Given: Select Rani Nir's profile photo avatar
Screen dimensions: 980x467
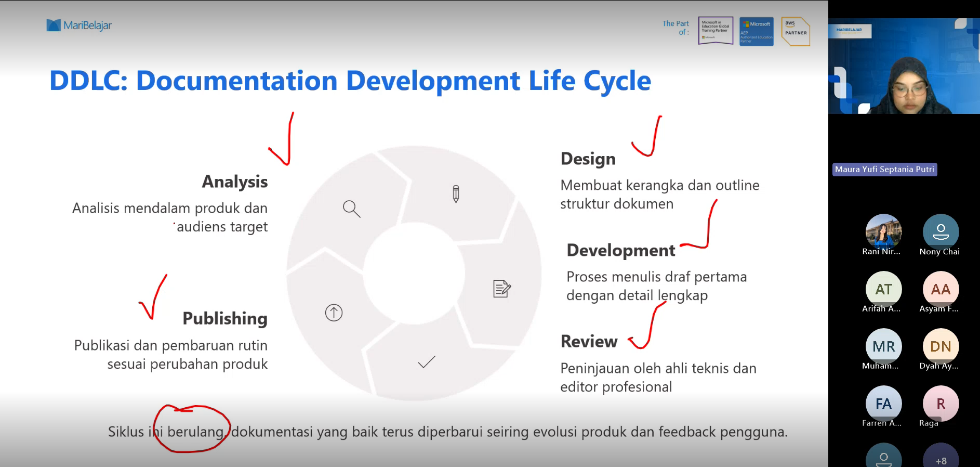Looking at the screenshot, I should [883, 231].
